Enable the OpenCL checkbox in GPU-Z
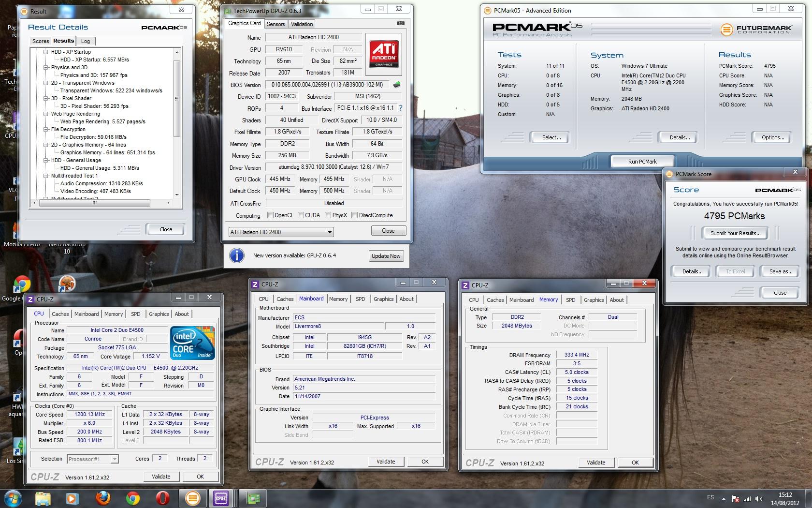The height and width of the screenshot is (508, 812). coord(271,215)
